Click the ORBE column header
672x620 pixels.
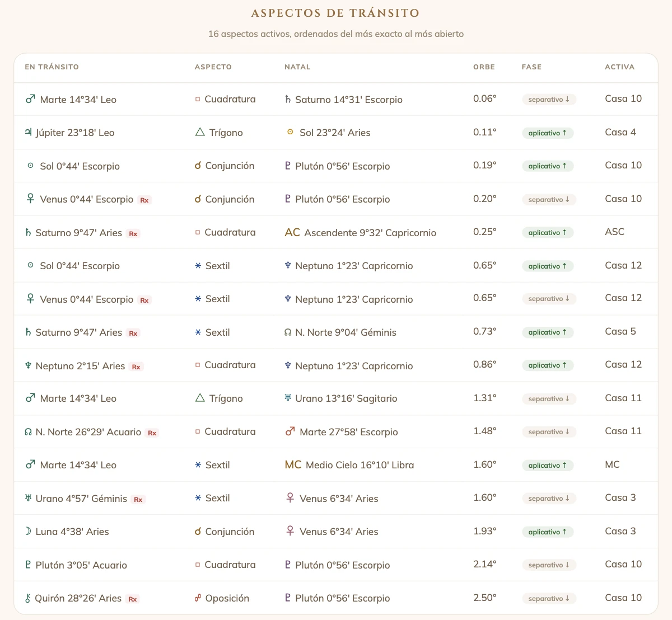pos(484,67)
